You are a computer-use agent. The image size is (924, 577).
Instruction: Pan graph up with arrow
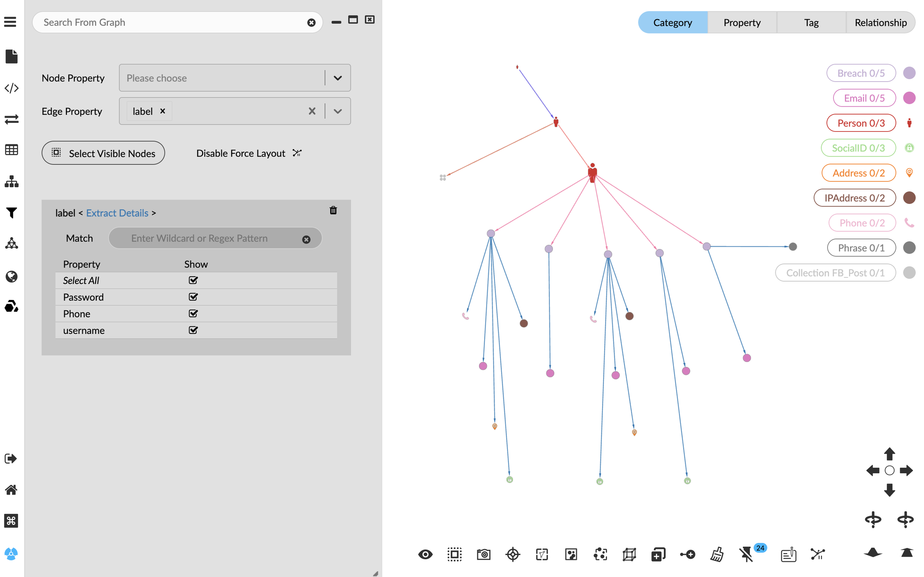click(x=890, y=454)
